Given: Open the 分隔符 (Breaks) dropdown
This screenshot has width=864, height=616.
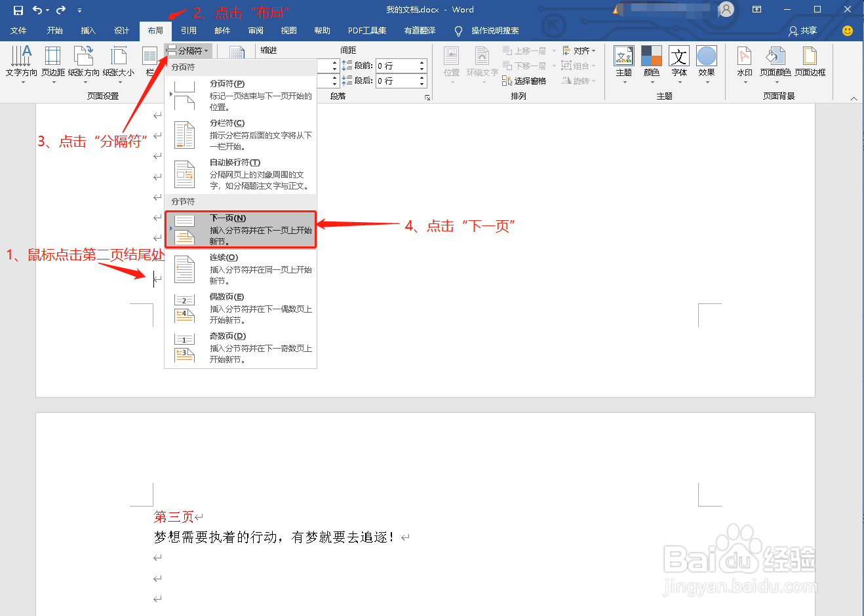Looking at the screenshot, I should pyautogui.click(x=189, y=50).
